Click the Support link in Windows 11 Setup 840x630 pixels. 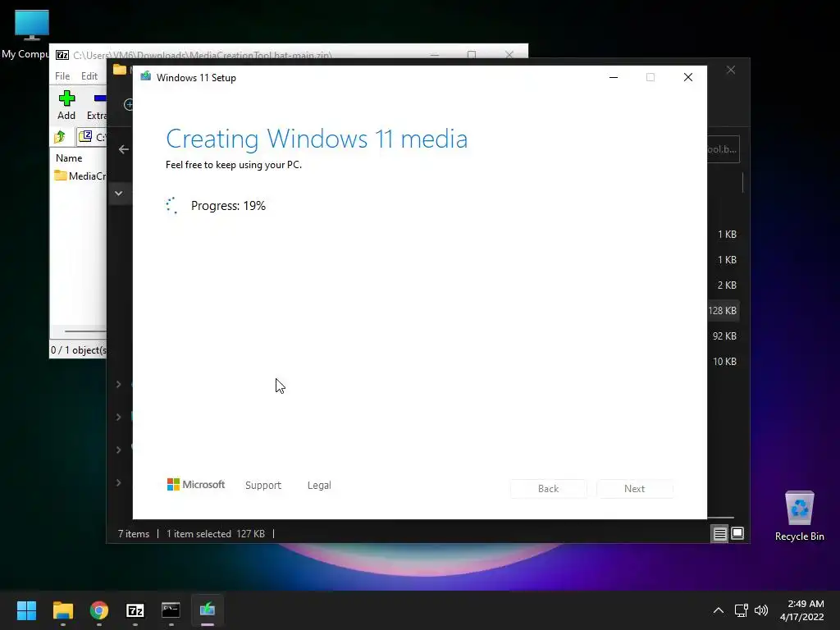pyautogui.click(x=263, y=486)
